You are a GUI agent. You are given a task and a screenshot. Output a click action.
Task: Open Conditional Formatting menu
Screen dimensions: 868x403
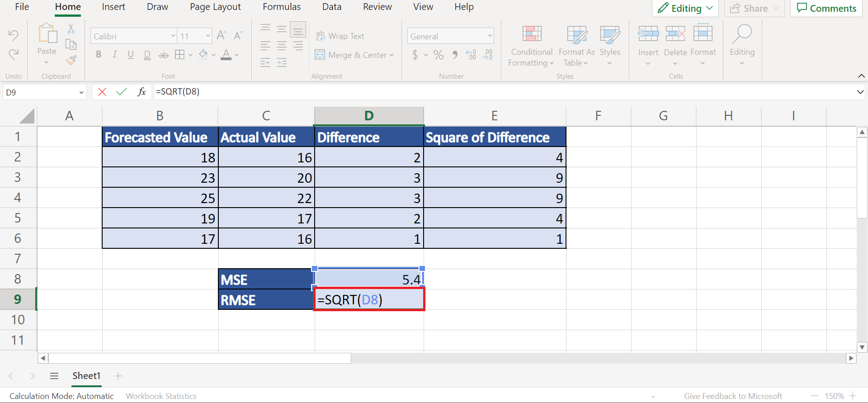(x=531, y=46)
